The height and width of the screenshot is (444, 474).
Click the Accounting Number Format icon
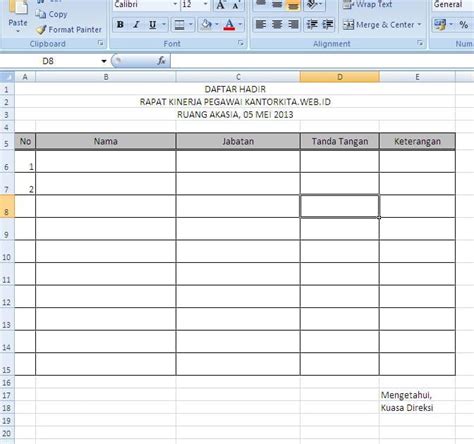440,25
